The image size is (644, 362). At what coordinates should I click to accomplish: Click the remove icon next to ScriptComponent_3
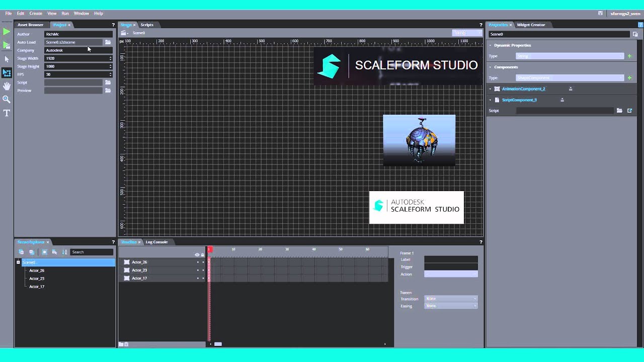[x=562, y=100]
